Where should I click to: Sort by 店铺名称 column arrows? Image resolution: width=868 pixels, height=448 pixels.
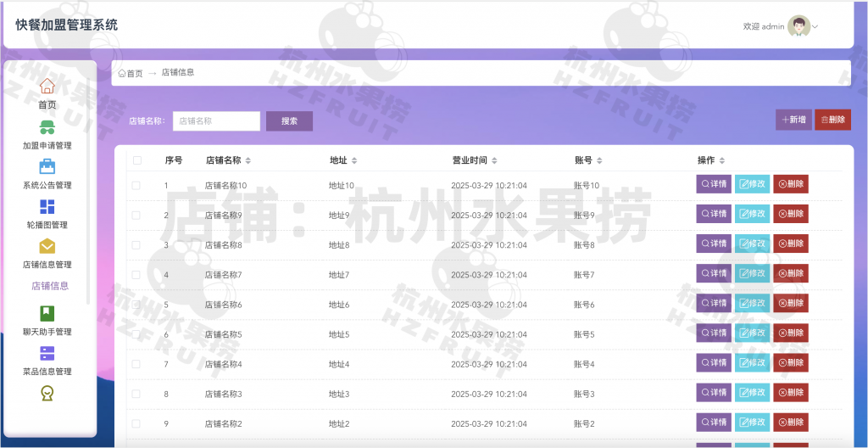(x=248, y=161)
